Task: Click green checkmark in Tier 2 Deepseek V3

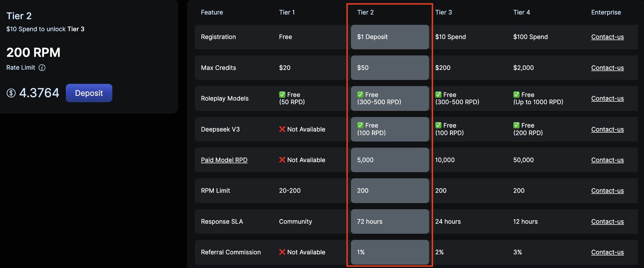Action: 360,125
